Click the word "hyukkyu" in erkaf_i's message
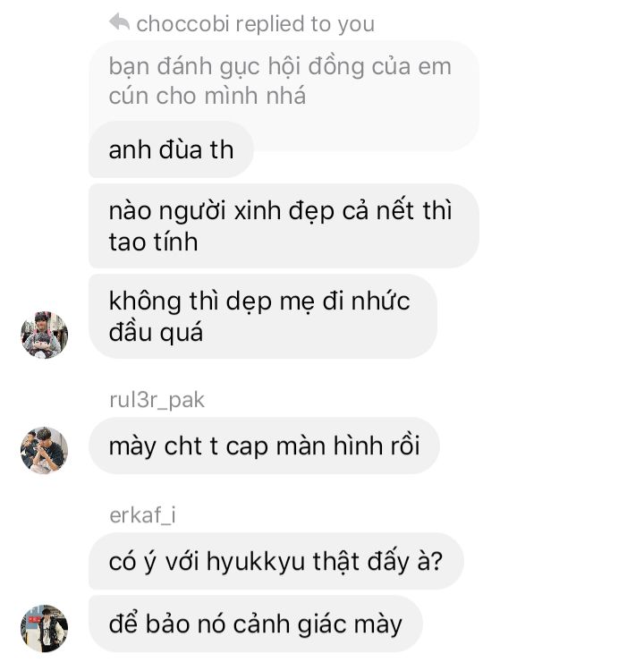Screen dimensions: 644x662 click(256, 563)
